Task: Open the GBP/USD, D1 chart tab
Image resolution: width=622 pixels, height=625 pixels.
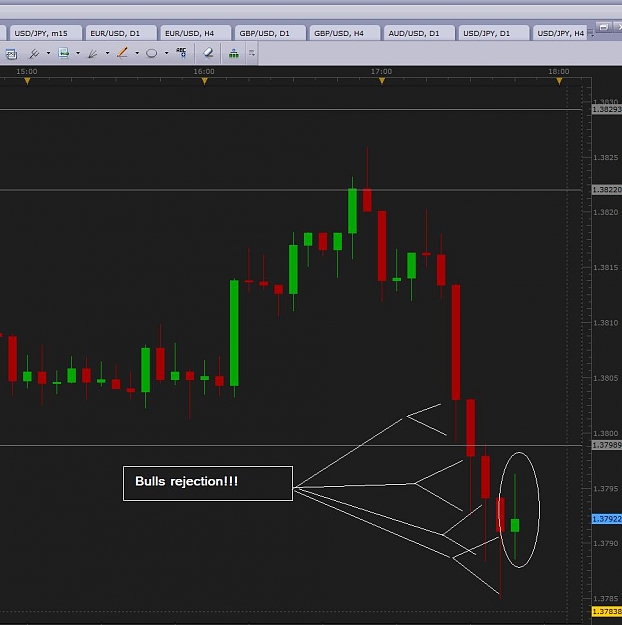Action: [x=270, y=33]
